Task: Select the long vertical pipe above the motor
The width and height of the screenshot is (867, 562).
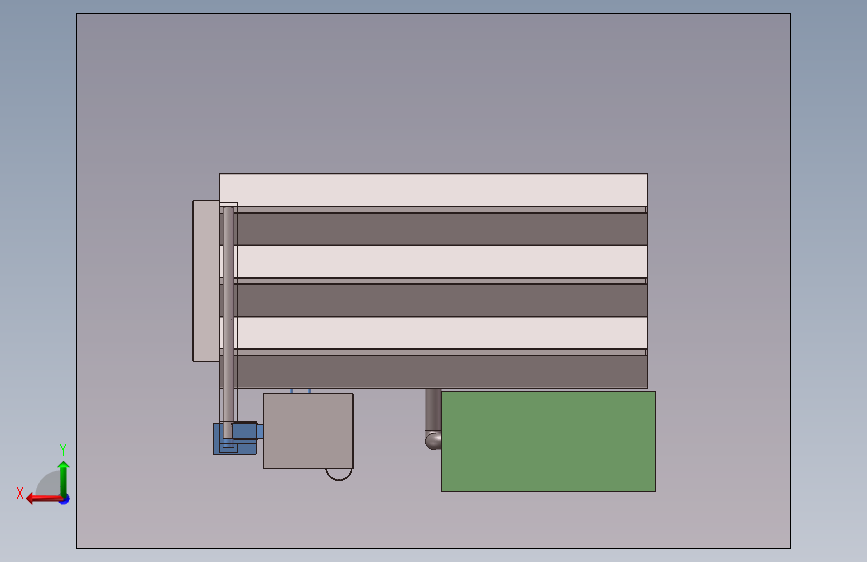Action: [228, 322]
